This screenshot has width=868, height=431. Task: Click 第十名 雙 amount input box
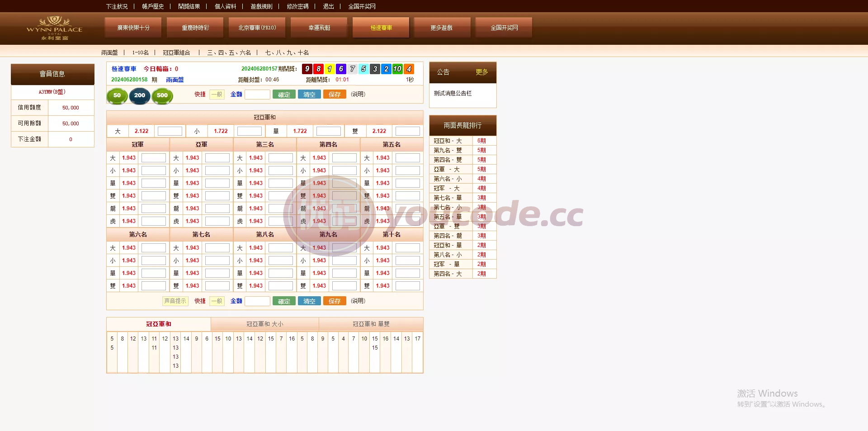(408, 286)
